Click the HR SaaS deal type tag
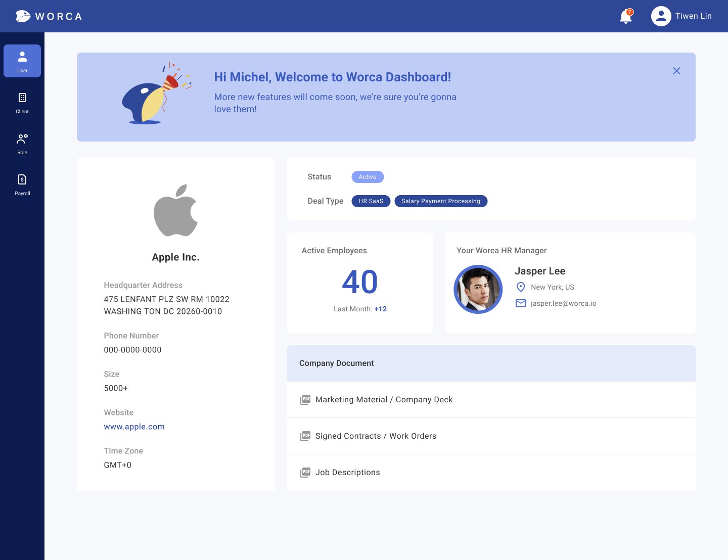The width and height of the screenshot is (728, 560). tap(371, 201)
